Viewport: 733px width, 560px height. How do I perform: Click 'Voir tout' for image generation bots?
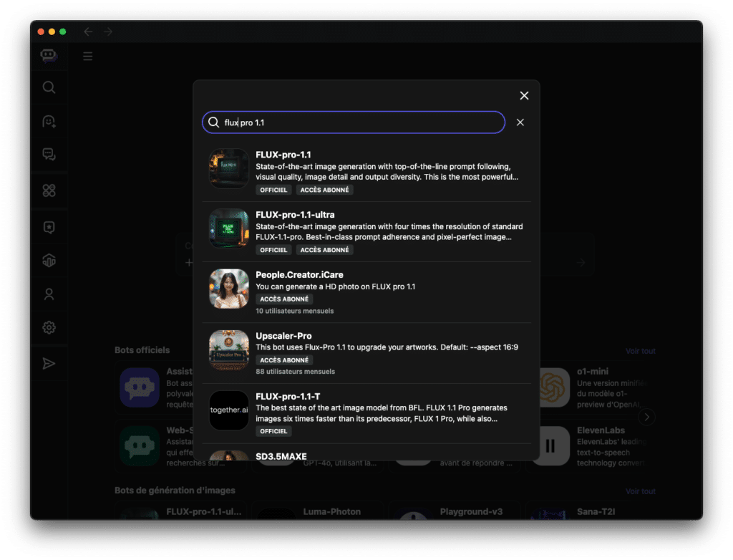pos(641,491)
